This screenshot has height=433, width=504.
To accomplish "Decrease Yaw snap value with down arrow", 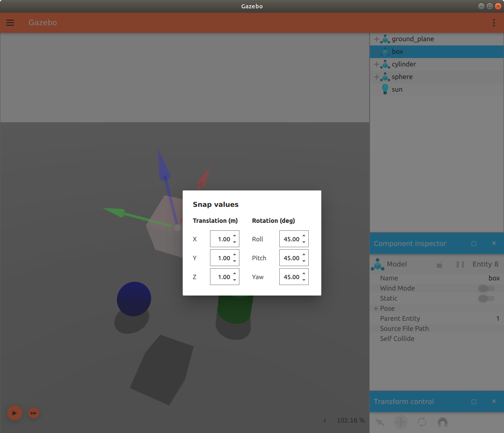I will (x=304, y=280).
